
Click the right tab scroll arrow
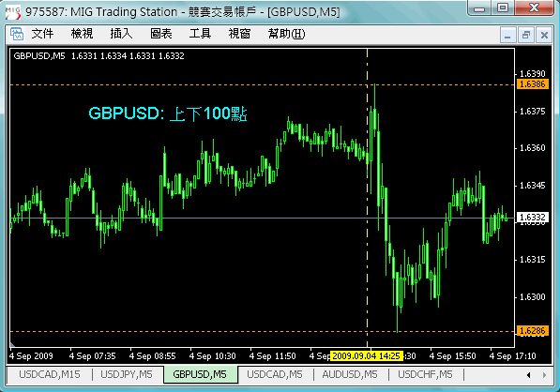(x=544, y=375)
